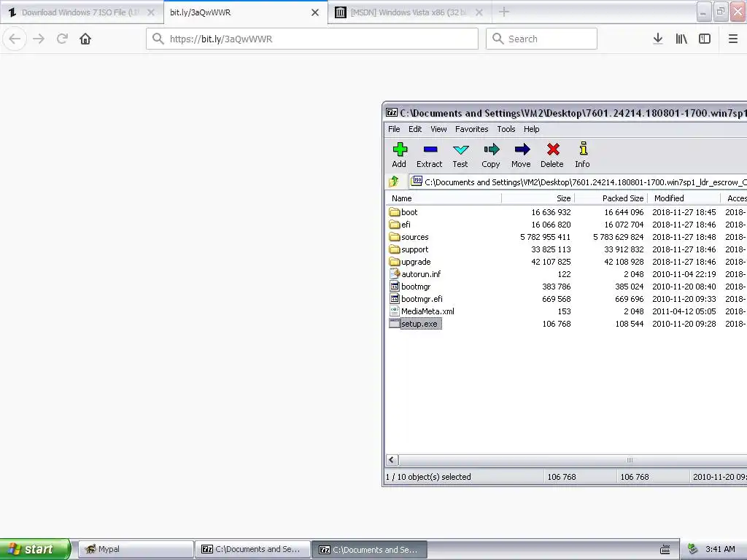Screen dimensions: 747x560
Task: Open the Favorites menu in 7-Zip
Action: (472, 129)
